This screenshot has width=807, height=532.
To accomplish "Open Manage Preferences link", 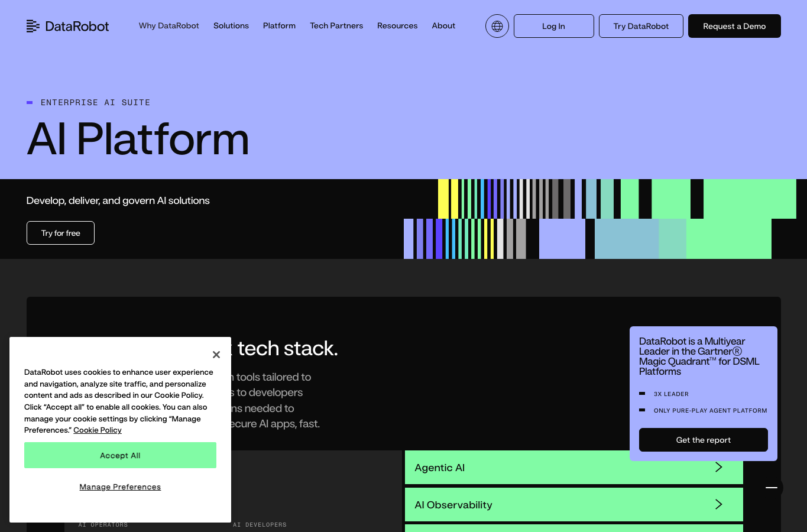I will click(120, 487).
